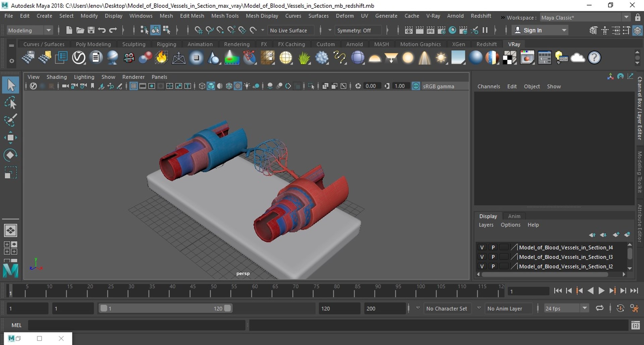Click the four-view layout icon
The width and height of the screenshot is (644, 345).
pyautogui.click(x=10, y=248)
